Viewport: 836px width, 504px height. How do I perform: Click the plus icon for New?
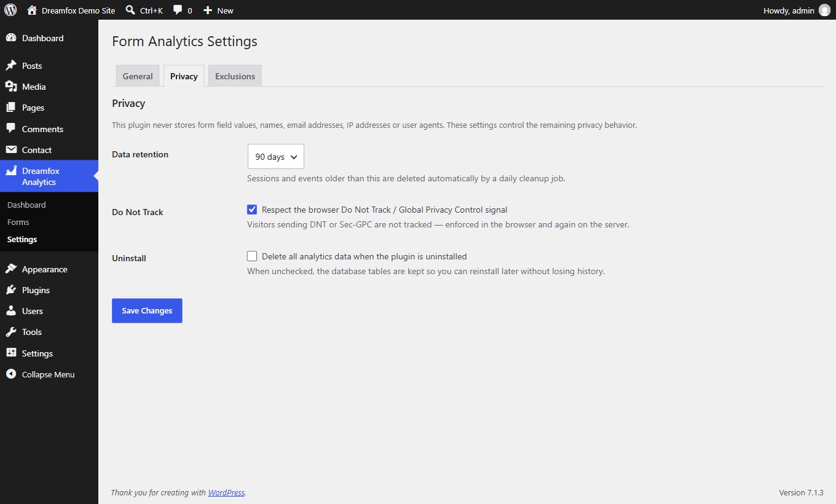208,10
